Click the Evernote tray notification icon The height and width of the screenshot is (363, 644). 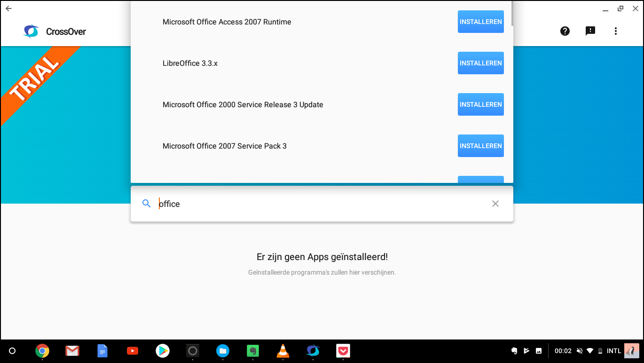click(514, 351)
